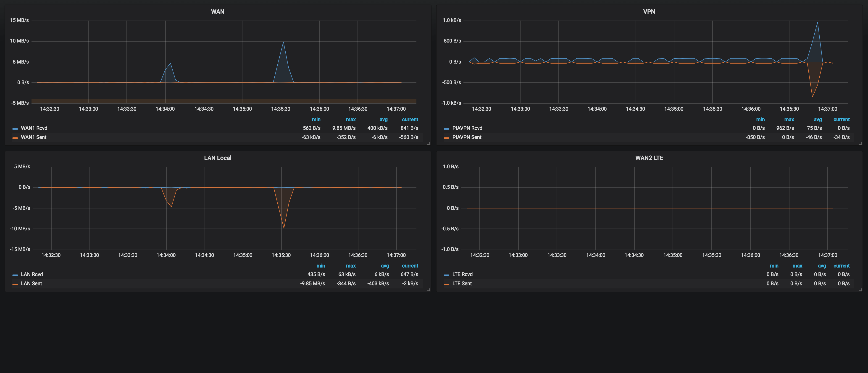Sort VPN legend by max column
The height and width of the screenshot is (373, 868).
click(789, 120)
